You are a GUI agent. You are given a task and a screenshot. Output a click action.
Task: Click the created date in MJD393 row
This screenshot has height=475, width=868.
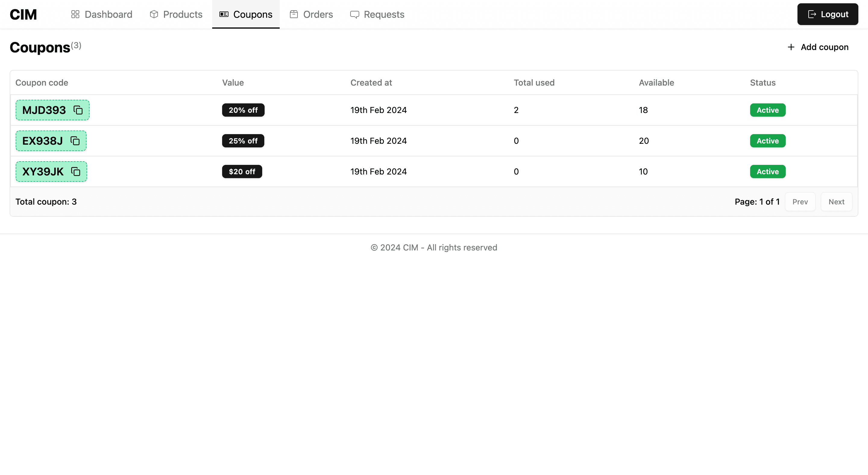click(x=379, y=110)
